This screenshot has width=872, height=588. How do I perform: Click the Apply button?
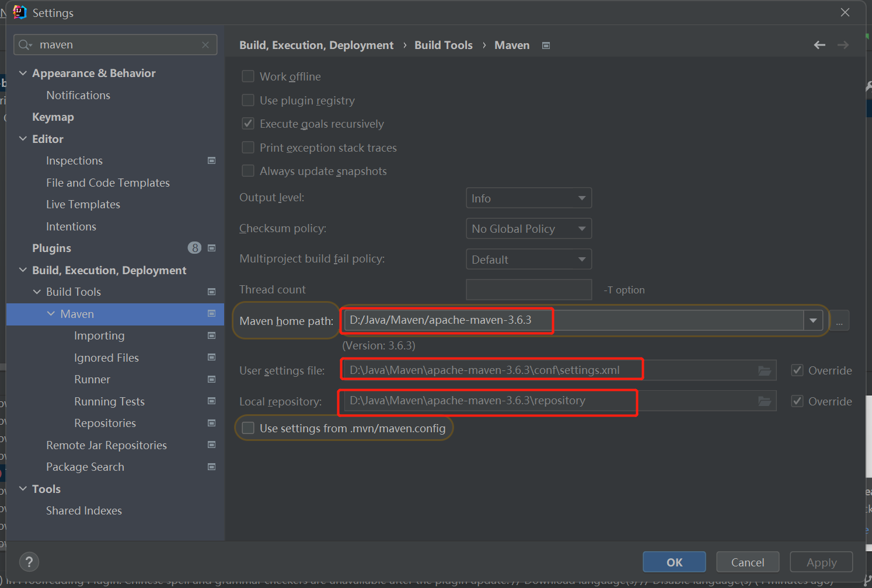[821, 562]
